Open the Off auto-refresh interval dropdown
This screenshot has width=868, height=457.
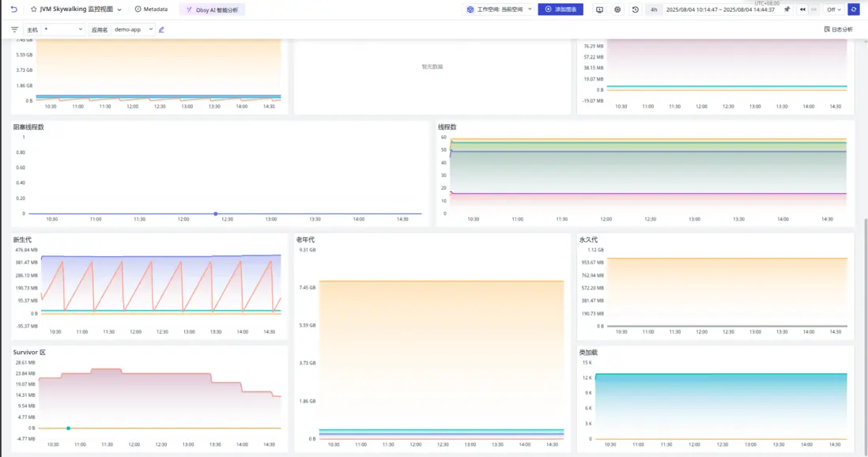(834, 9)
